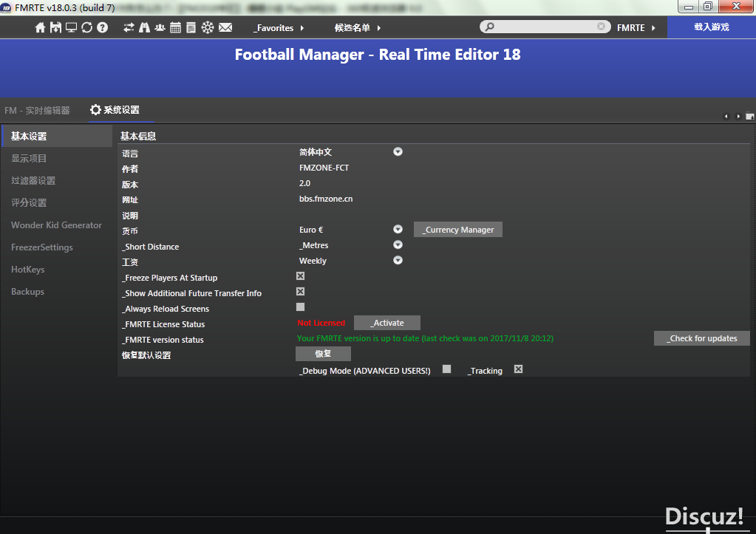
Task: Click the snowflake Freezer icon
Action: (208, 27)
